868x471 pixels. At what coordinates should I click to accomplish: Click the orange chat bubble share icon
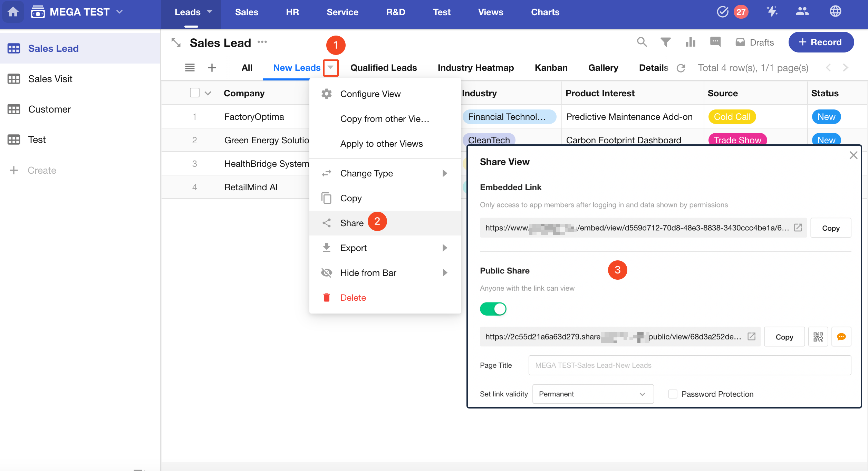point(841,337)
